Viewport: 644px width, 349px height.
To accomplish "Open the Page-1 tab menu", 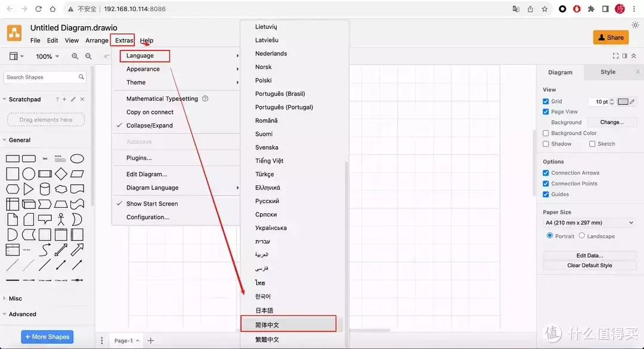I will pos(126,341).
